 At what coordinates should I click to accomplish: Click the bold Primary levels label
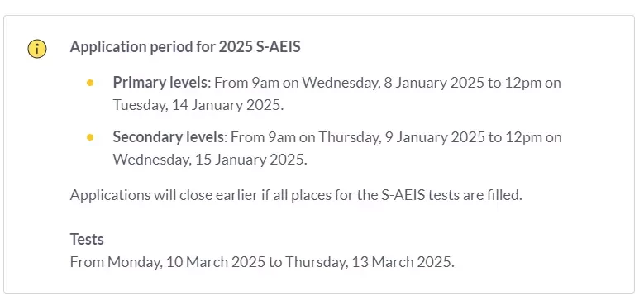point(160,83)
